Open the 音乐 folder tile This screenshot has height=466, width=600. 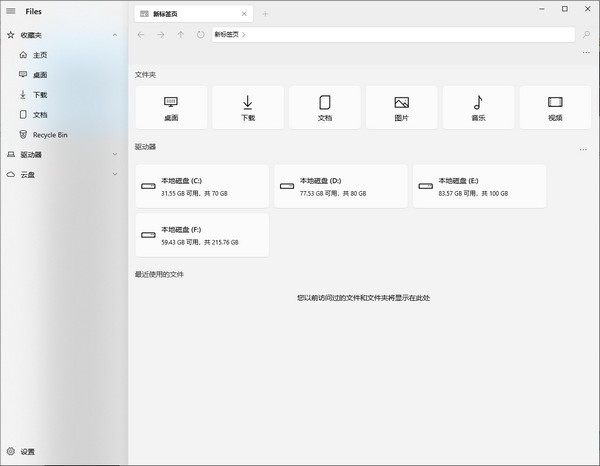pos(478,107)
